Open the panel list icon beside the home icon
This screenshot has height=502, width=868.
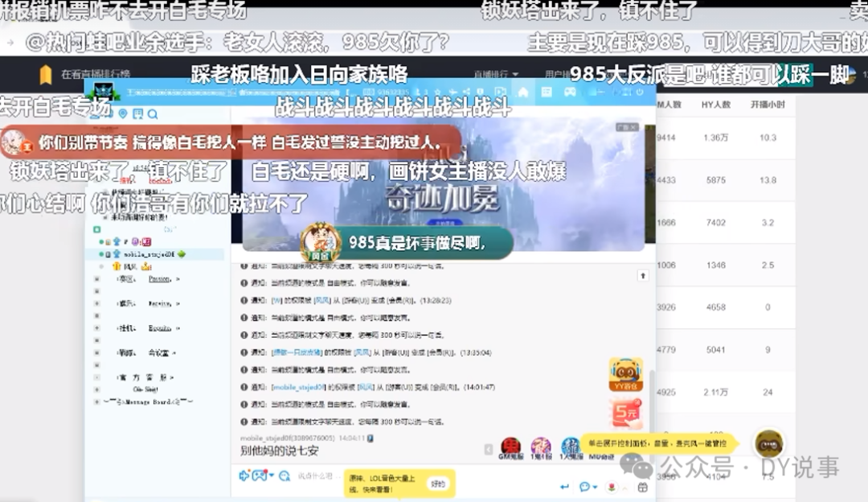547,92
